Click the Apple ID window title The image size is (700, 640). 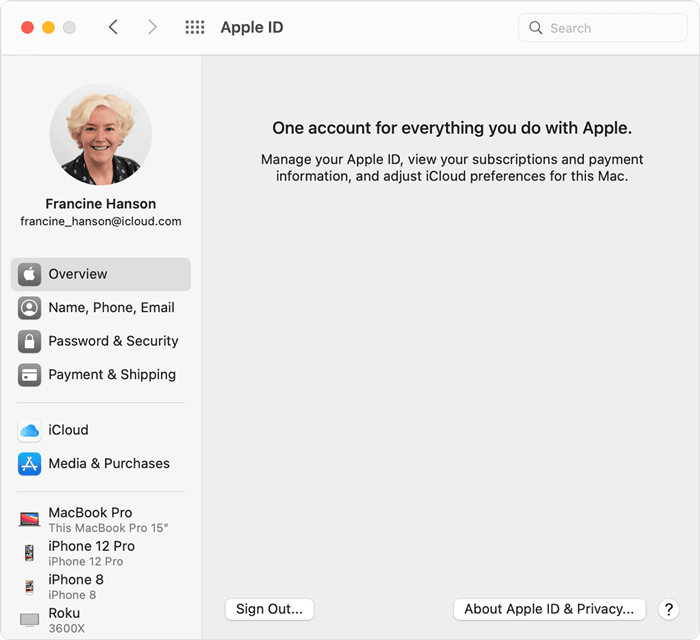pyautogui.click(x=252, y=28)
